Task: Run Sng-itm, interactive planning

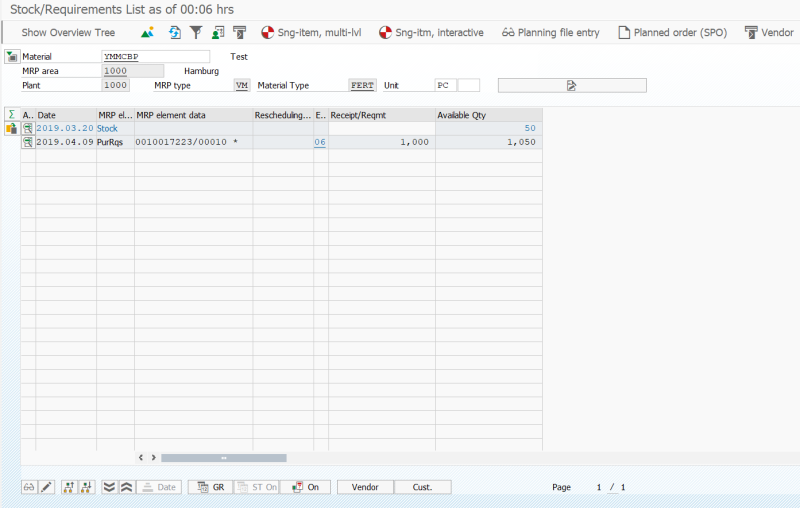Action: 431,33
